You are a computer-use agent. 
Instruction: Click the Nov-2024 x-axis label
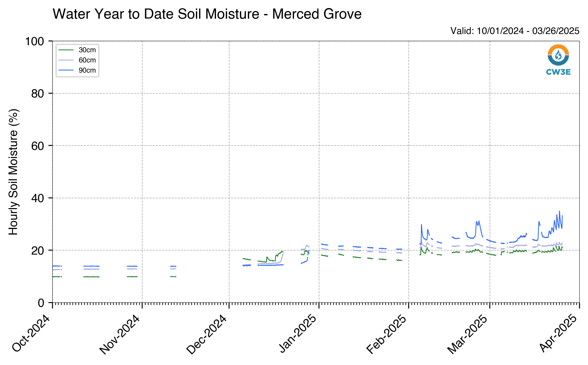click(119, 334)
